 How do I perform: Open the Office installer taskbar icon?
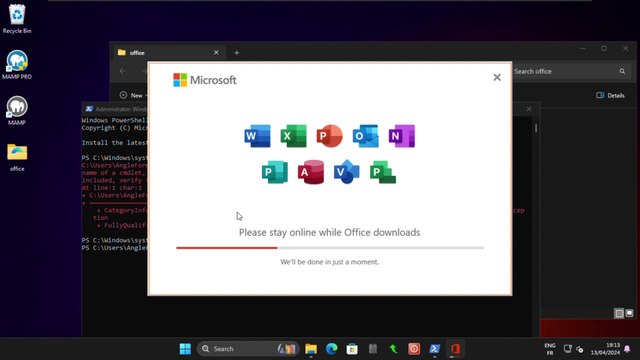[x=455, y=349]
